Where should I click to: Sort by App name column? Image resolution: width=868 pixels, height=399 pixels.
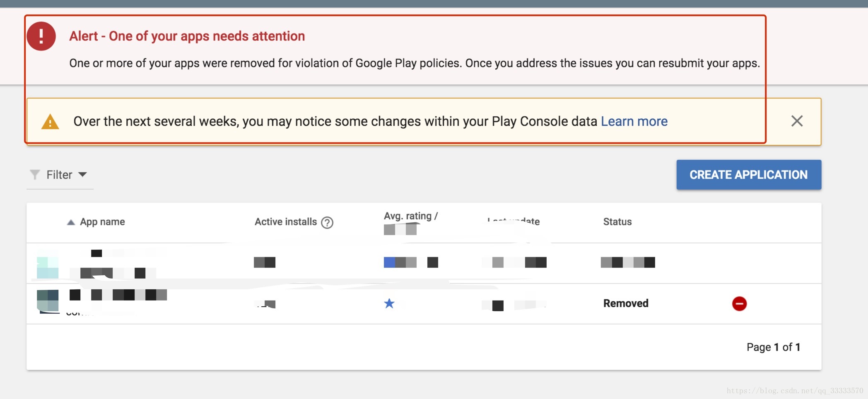point(102,222)
